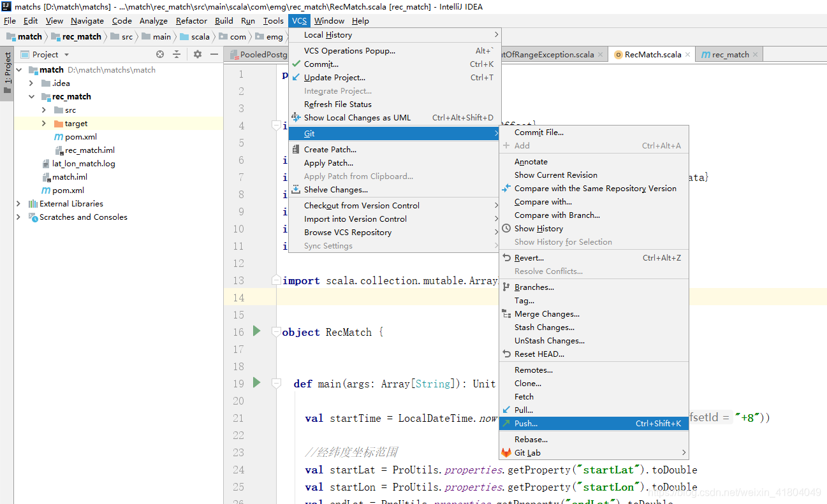Select Apply Patch… entry
The image size is (827, 504).
coord(395,162)
